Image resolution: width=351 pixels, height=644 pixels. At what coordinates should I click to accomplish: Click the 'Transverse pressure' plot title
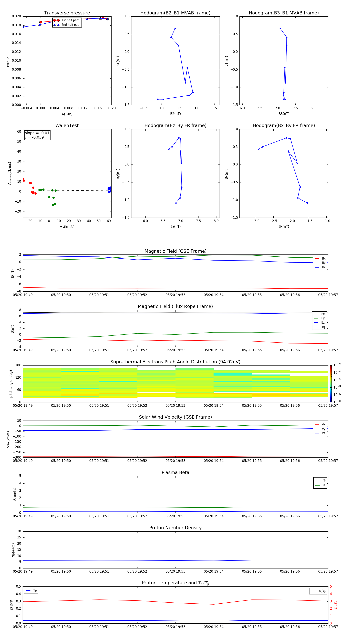click(x=67, y=13)
